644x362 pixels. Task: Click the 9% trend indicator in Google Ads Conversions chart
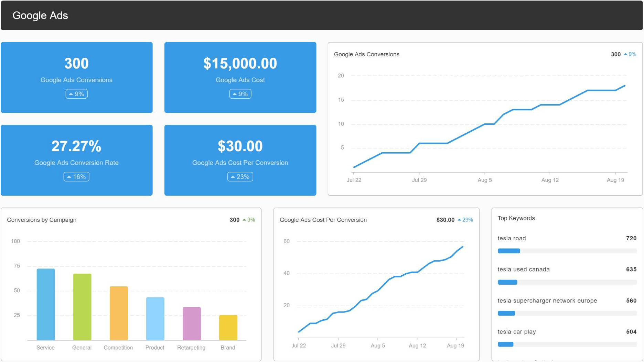click(632, 54)
